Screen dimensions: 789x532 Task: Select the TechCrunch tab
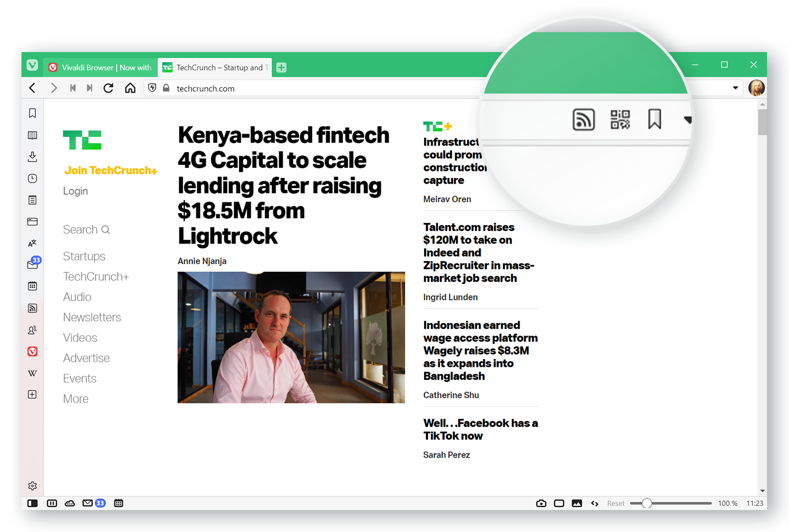point(215,67)
